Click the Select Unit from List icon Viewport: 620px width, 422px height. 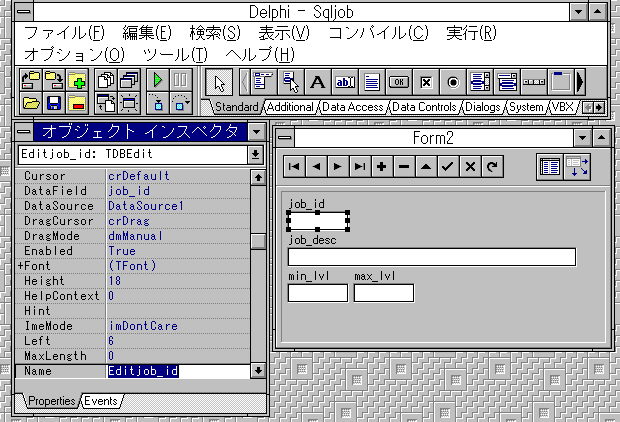(106, 81)
